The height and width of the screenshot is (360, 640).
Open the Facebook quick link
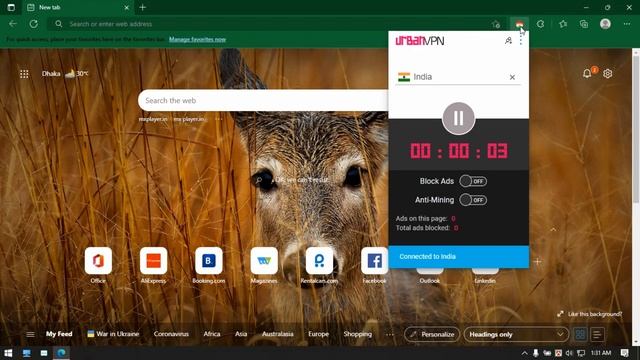point(374,265)
